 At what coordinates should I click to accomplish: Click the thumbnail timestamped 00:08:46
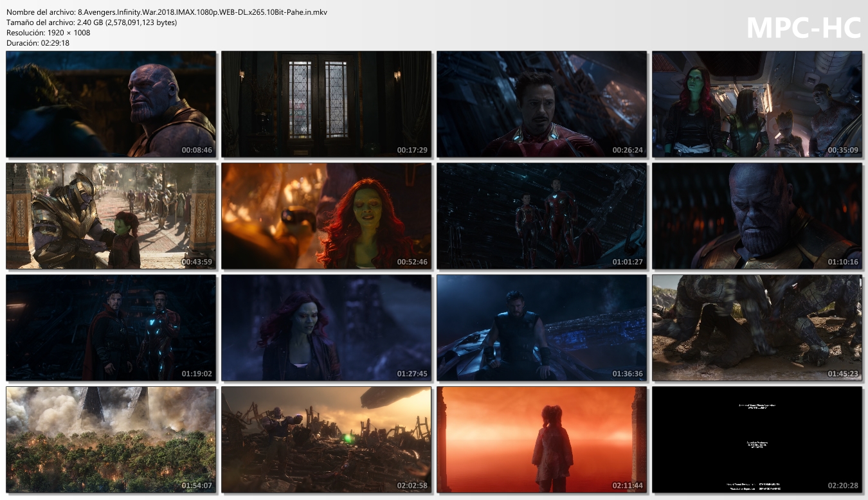[111, 104]
